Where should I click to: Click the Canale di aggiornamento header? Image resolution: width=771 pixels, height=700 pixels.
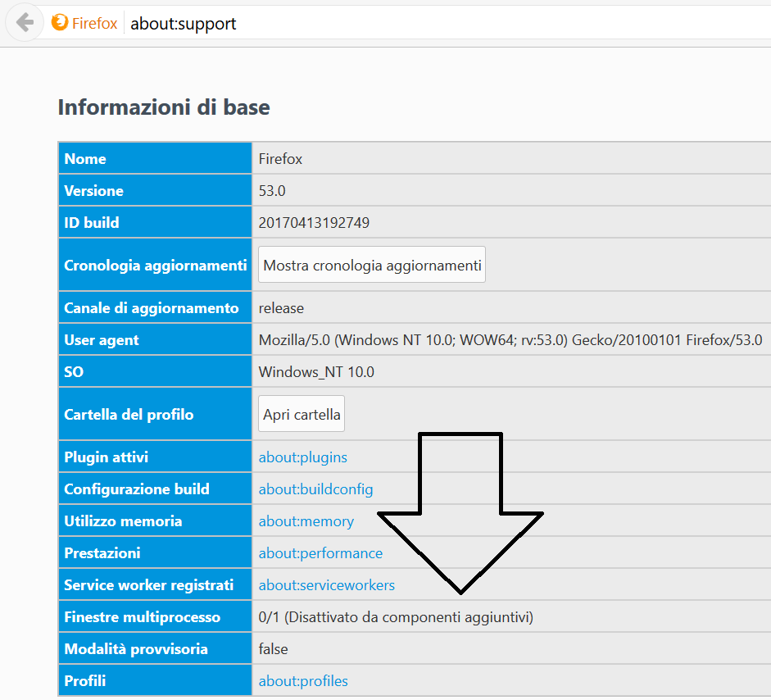pyautogui.click(x=155, y=307)
